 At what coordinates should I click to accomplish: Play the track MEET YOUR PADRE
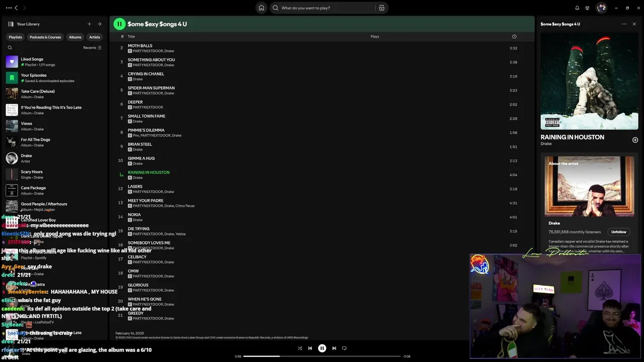point(322,203)
